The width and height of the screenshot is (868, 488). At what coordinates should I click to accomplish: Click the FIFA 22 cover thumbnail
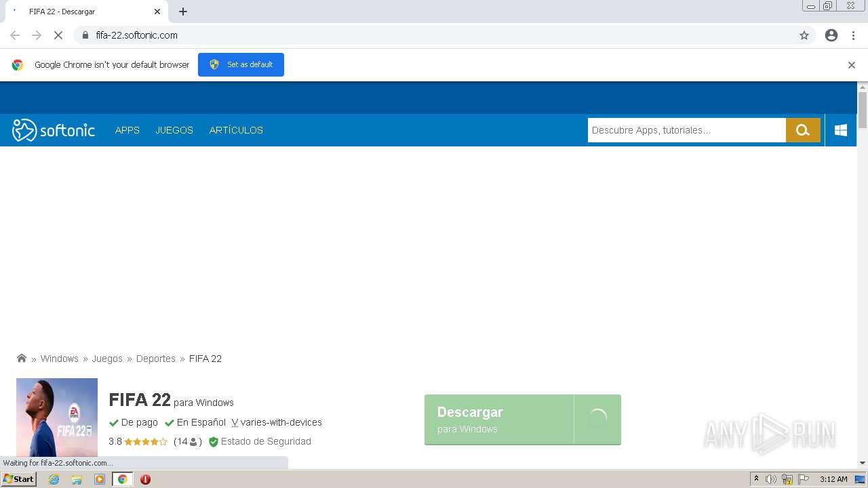point(57,418)
